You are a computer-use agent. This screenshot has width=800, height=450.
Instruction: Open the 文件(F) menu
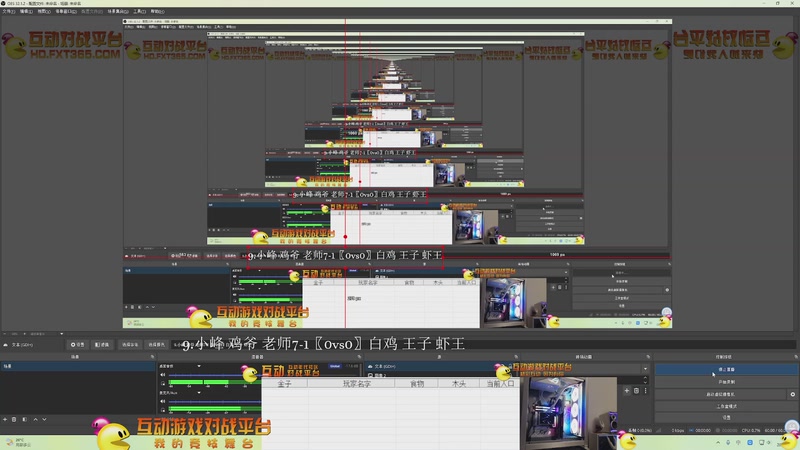[x=9, y=11]
